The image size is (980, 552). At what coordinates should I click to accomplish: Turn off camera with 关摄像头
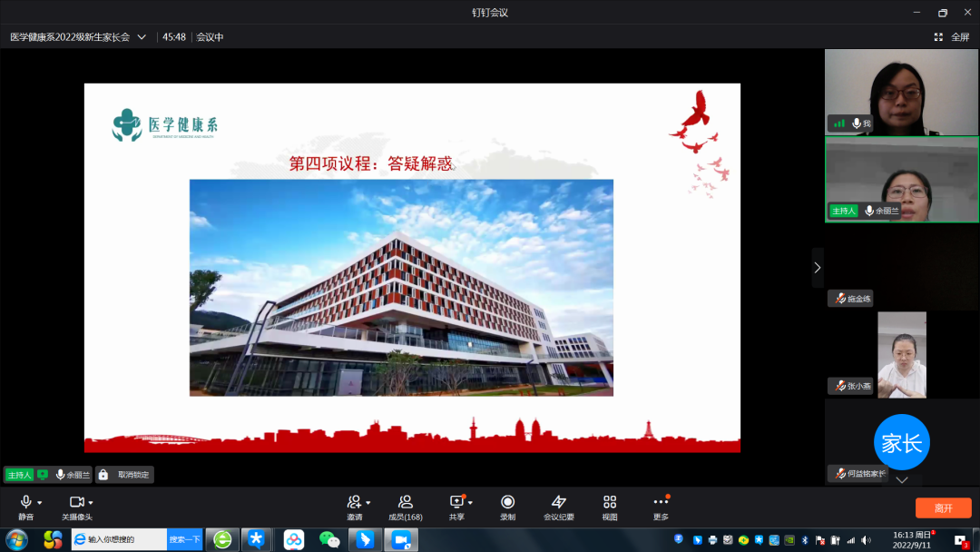pyautogui.click(x=76, y=503)
